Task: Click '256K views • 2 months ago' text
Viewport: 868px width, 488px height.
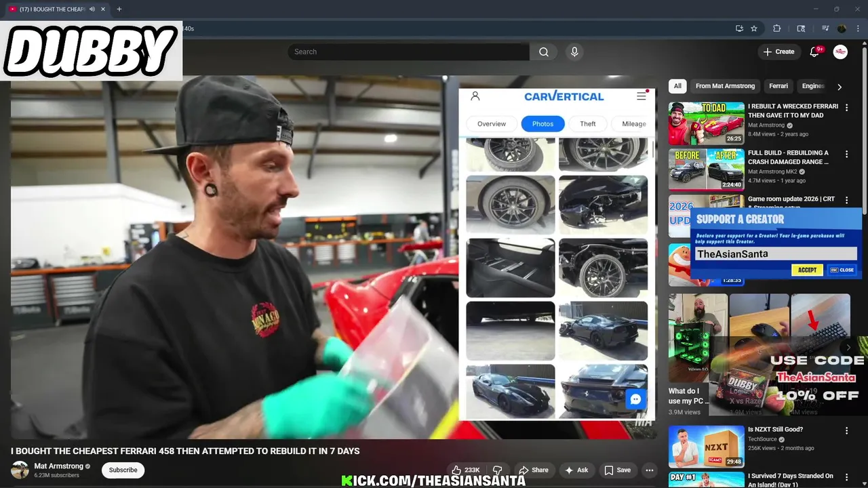Action: click(780, 448)
